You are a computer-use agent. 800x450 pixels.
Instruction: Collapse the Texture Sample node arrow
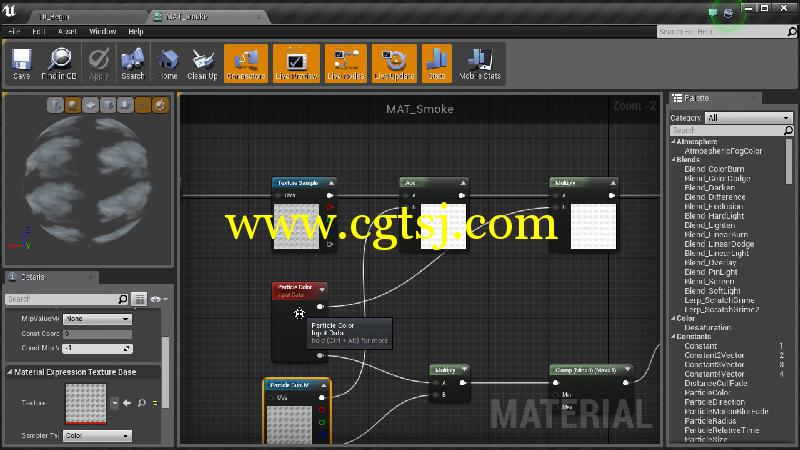(x=331, y=183)
